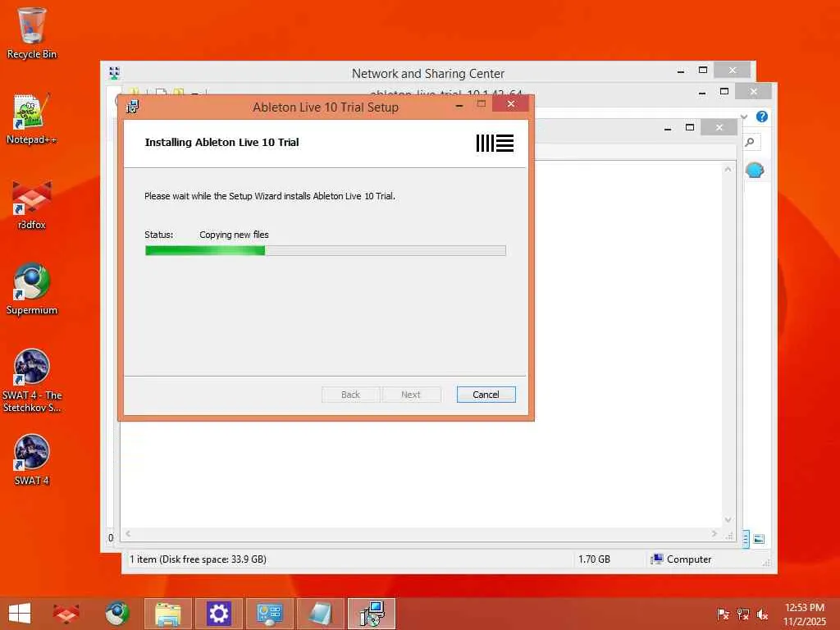Click the Help question mark icon in Explorer
This screenshot has width=840, height=630.
point(762,116)
